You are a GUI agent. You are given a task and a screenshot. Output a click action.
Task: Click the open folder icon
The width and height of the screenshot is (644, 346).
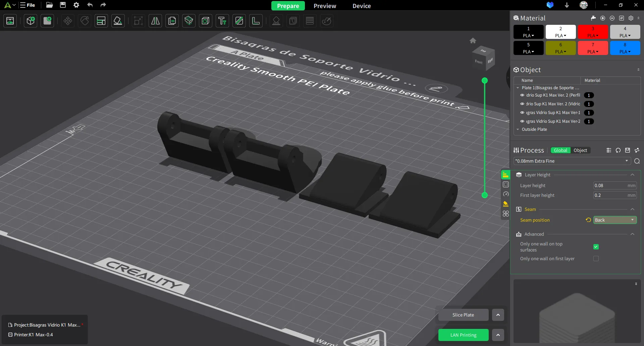pos(49,5)
